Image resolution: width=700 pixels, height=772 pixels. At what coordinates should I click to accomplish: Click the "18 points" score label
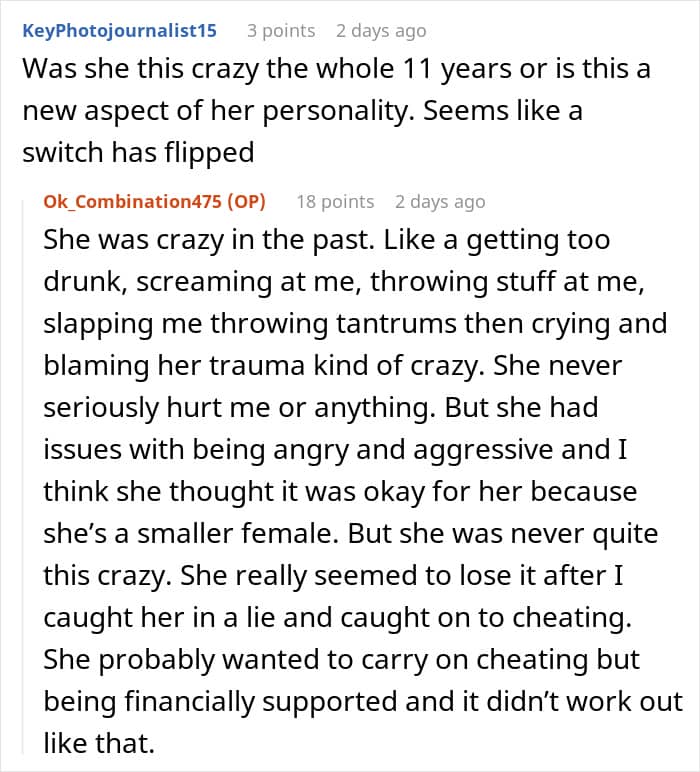pyautogui.click(x=335, y=201)
